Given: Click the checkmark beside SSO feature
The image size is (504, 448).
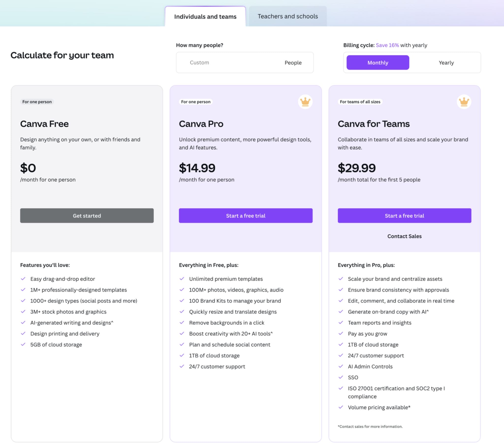Looking at the screenshot, I should [x=341, y=377].
